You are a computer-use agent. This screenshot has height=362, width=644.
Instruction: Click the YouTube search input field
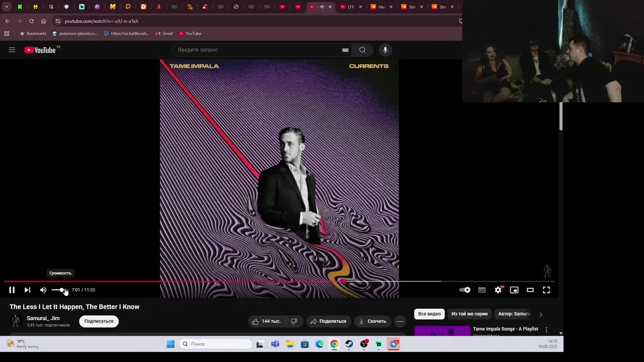[x=257, y=50]
